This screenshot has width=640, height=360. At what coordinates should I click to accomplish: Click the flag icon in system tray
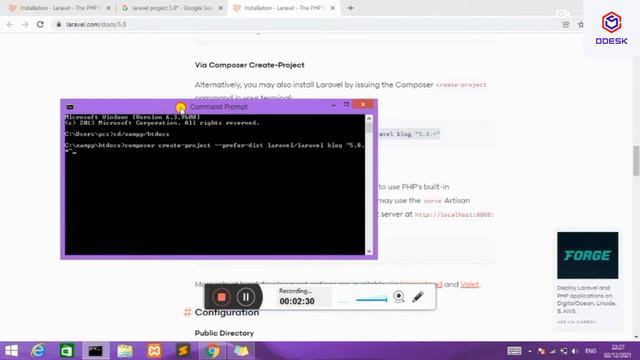point(541,351)
